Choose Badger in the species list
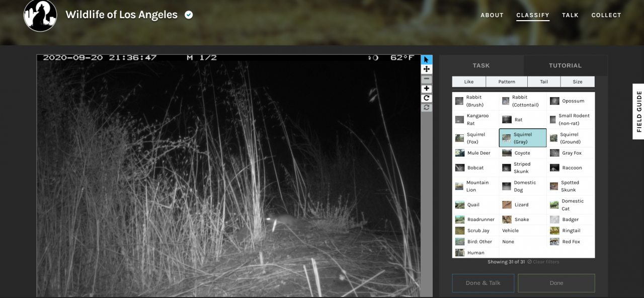The height and width of the screenshot is (298, 644). click(x=571, y=219)
